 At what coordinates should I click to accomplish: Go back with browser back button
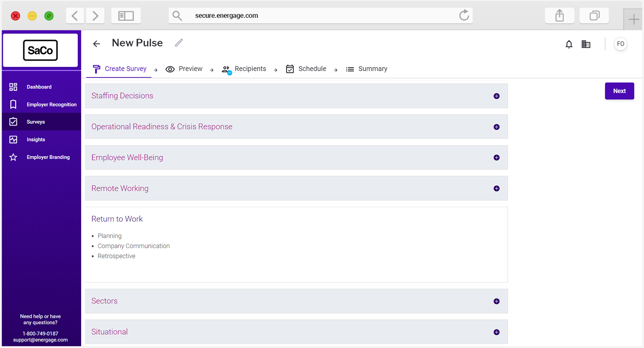point(75,16)
